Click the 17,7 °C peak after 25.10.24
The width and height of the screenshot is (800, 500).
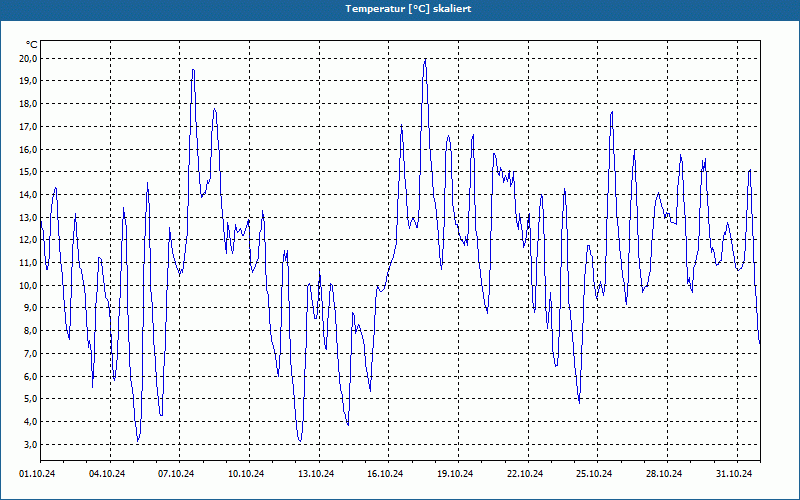[612, 112]
